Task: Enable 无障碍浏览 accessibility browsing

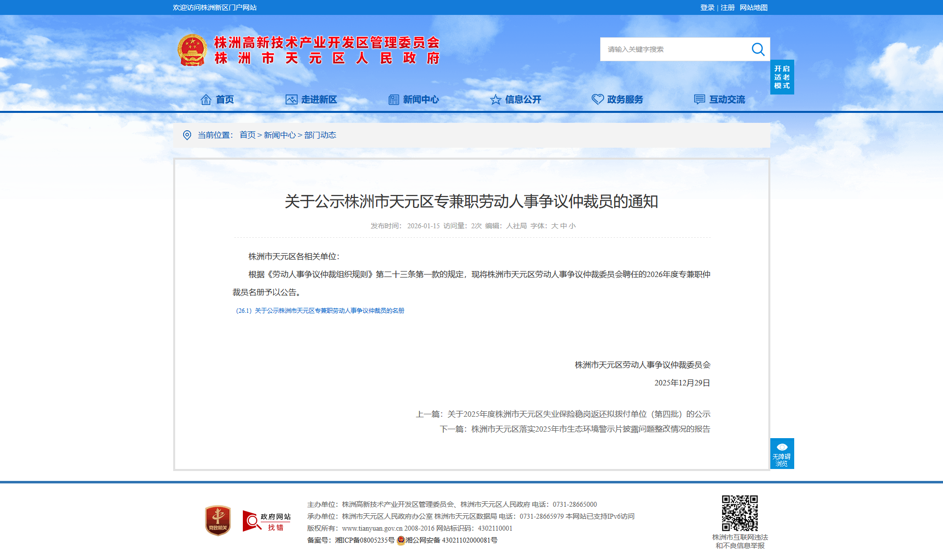Action: click(782, 454)
